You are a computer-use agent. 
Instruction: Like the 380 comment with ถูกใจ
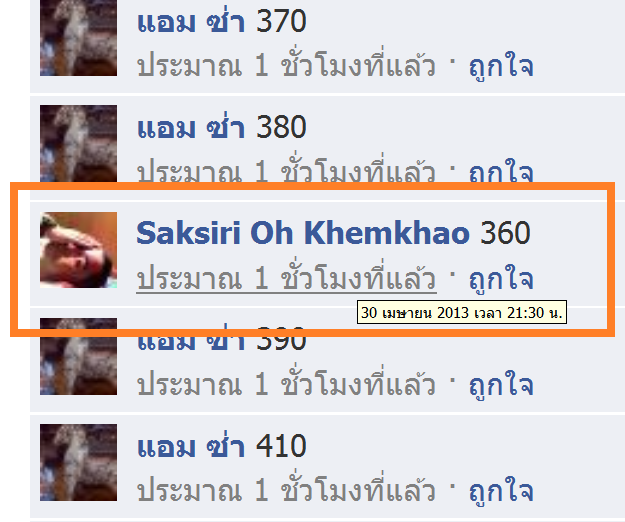pyautogui.click(x=501, y=172)
